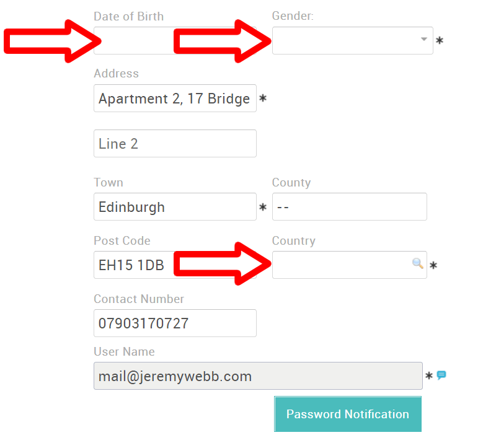The width and height of the screenshot is (496, 448).
Task: Click the Contact Number label
Action: [x=139, y=299]
